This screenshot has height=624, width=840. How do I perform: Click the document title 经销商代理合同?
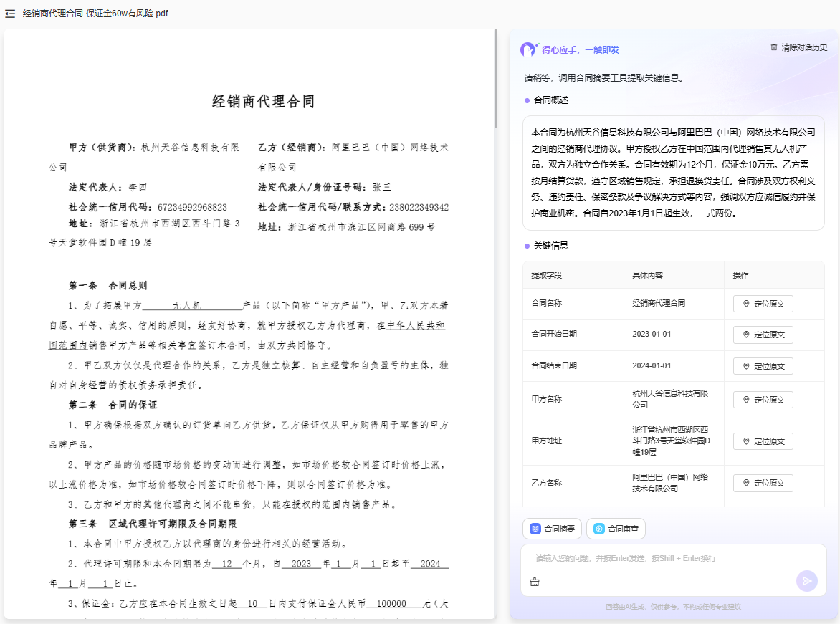[x=263, y=101]
